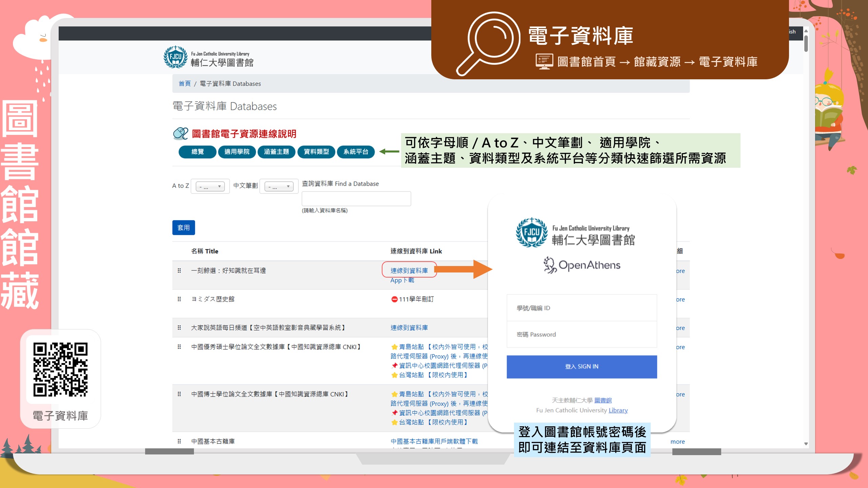Image resolution: width=868 pixels, height=488 pixels.
Task: Click the monitor icon before 圖書館首頁
Action: (x=544, y=62)
